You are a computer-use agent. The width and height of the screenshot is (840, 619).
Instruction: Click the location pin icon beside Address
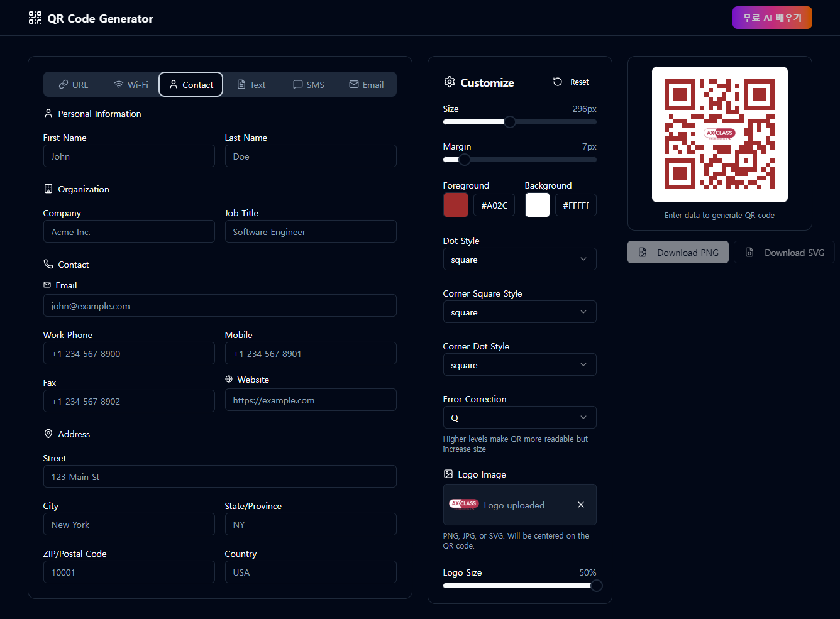[x=48, y=434]
